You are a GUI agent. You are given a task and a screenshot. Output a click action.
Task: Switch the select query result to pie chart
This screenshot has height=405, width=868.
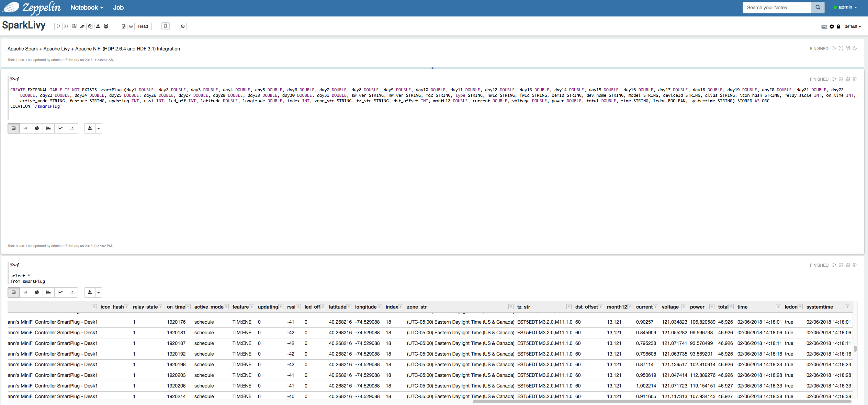point(37,292)
